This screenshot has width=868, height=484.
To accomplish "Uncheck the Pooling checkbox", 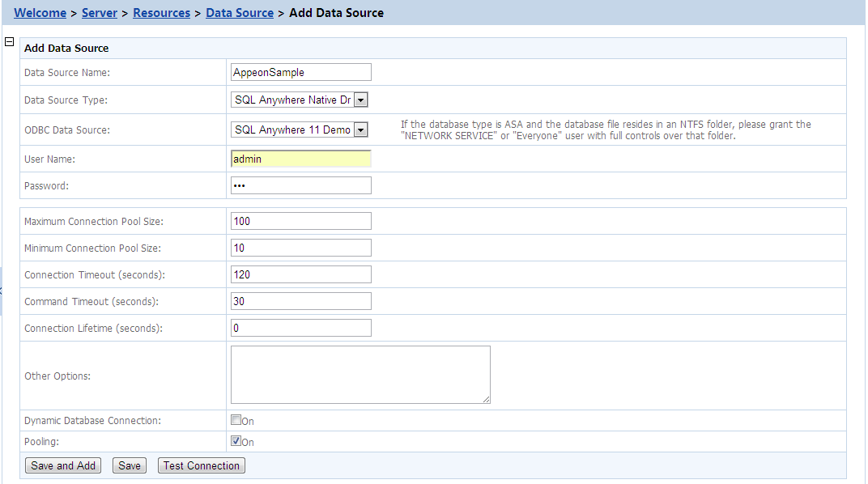I will click(236, 441).
